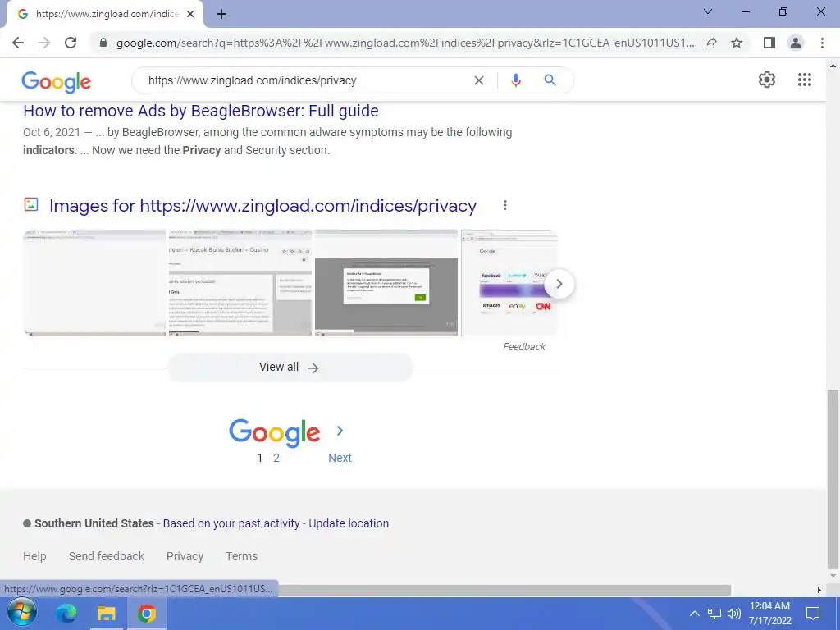Click the address bar URL

[x=405, y=43]
